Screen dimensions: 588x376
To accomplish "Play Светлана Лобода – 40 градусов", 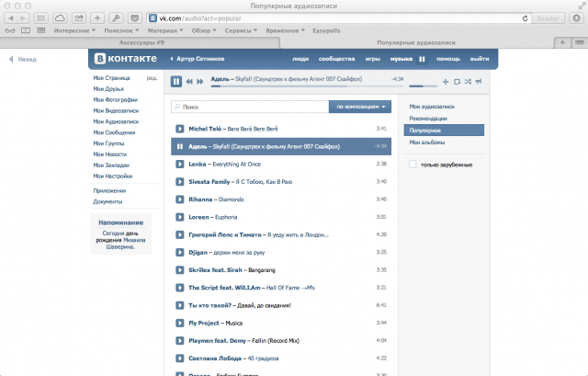I will click(180, 359).
